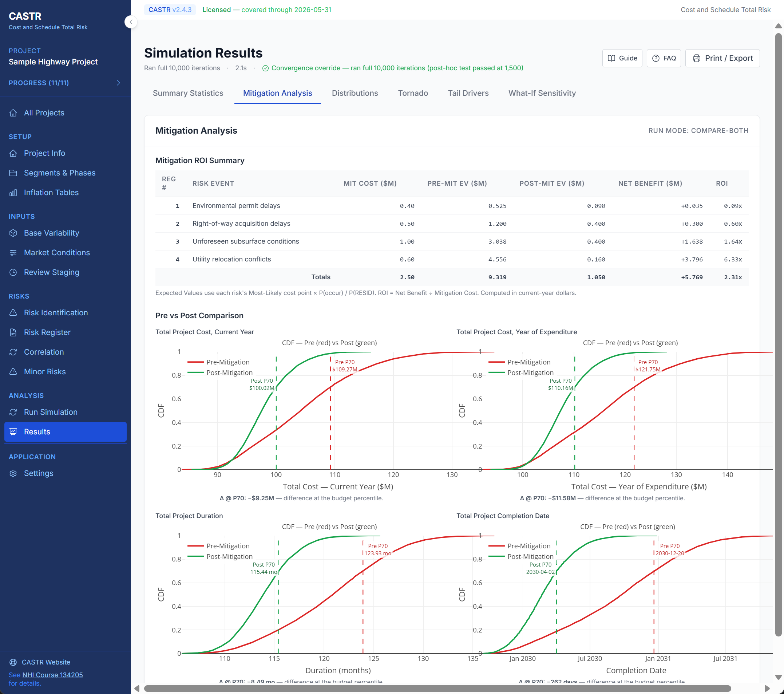Screen dimensions: 784x694
Task: Collapse the navigation sidebar
Action: (x=131, y=22)
